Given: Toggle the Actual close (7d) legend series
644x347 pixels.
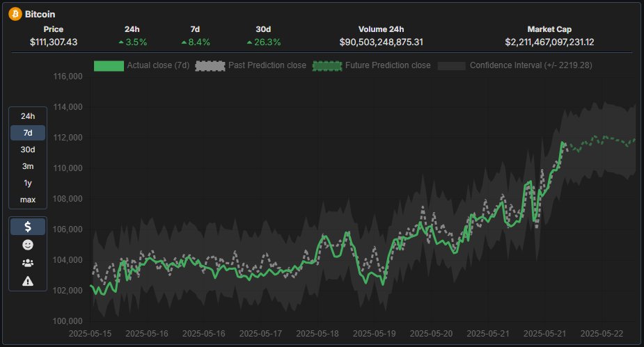Looking at the screenshot, I should coord(141,65).
